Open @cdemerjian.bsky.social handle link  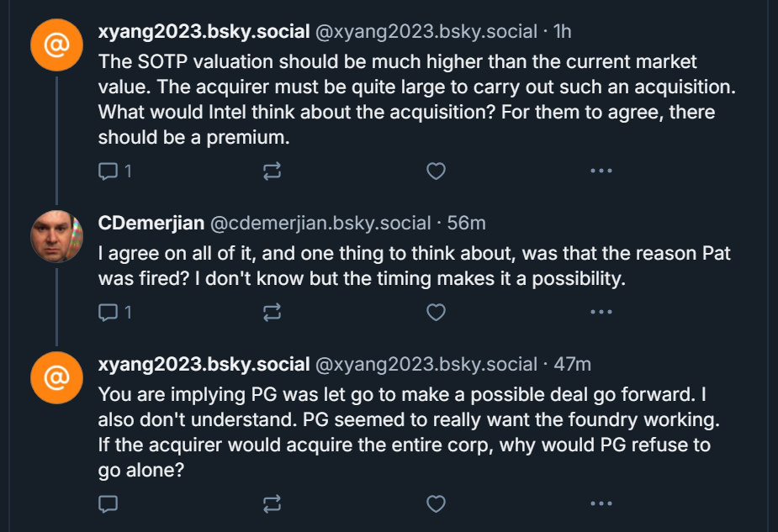click(320, 224)
